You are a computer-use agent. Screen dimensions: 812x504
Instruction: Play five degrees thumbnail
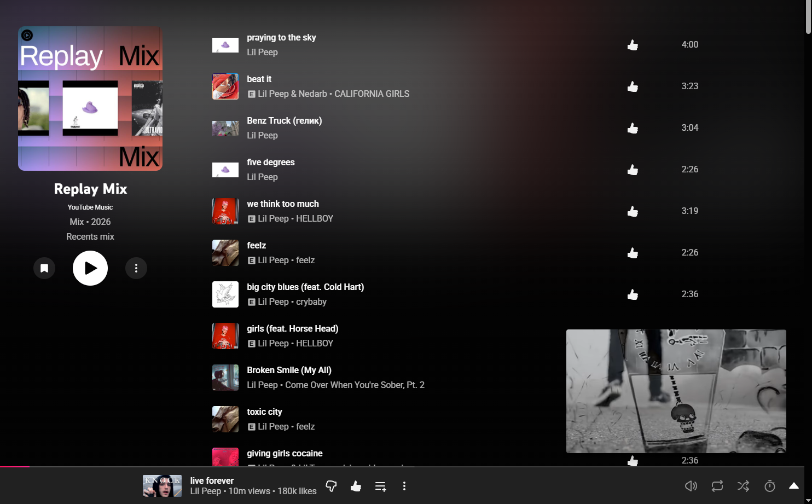click(x=225, y=170)
